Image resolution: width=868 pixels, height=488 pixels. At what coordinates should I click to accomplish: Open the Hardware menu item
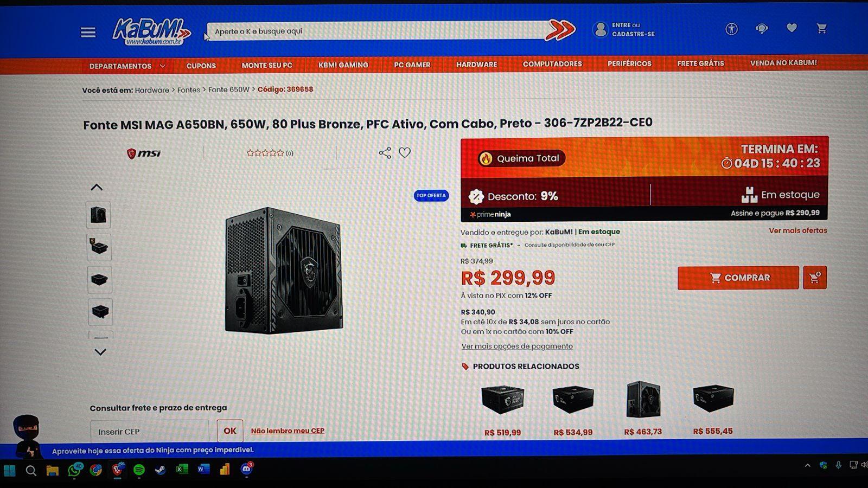(x=476, y=65)
